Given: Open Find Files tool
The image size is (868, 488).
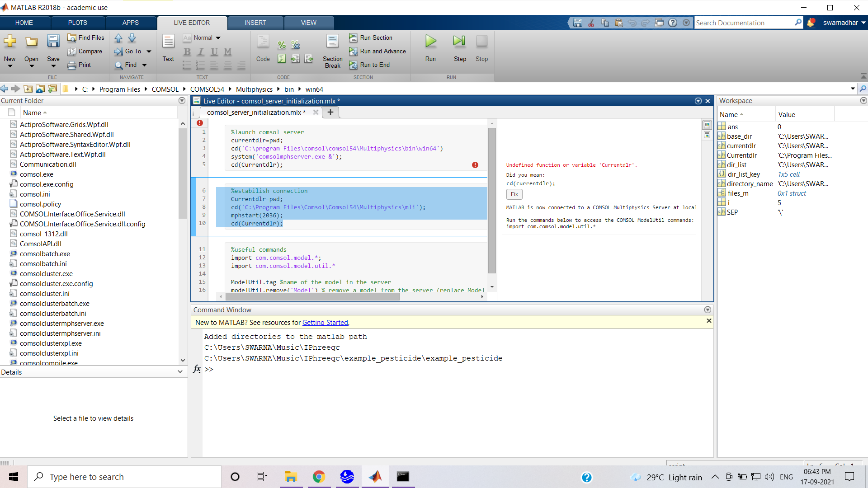Looking at the screenshot, I should 86,38.
